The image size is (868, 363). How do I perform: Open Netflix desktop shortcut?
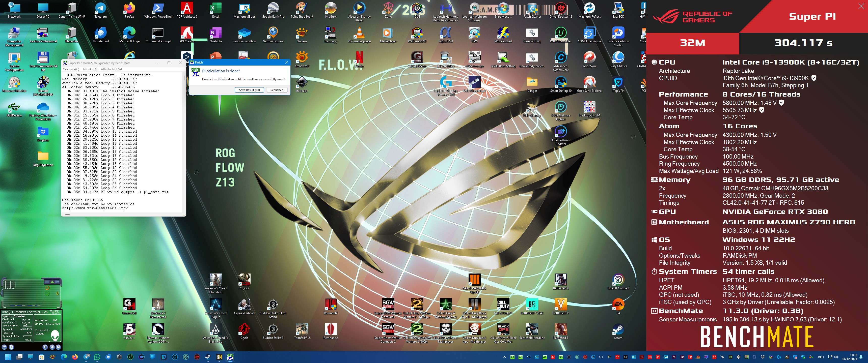359,59
